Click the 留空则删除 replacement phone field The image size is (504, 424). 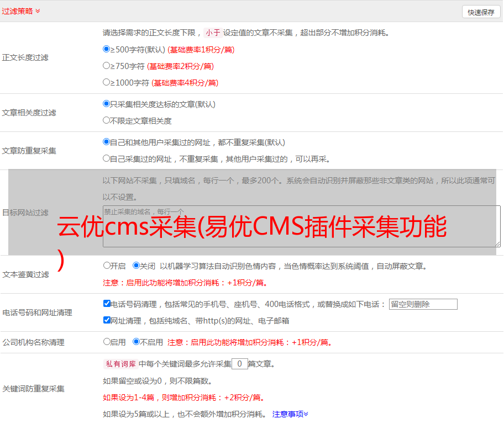point(423,304)
